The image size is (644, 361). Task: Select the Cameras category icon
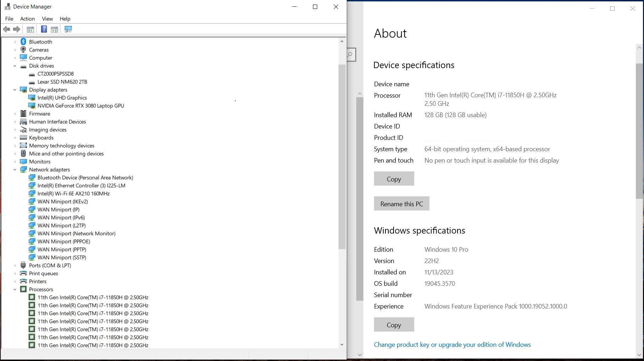[x=23, y=50]
